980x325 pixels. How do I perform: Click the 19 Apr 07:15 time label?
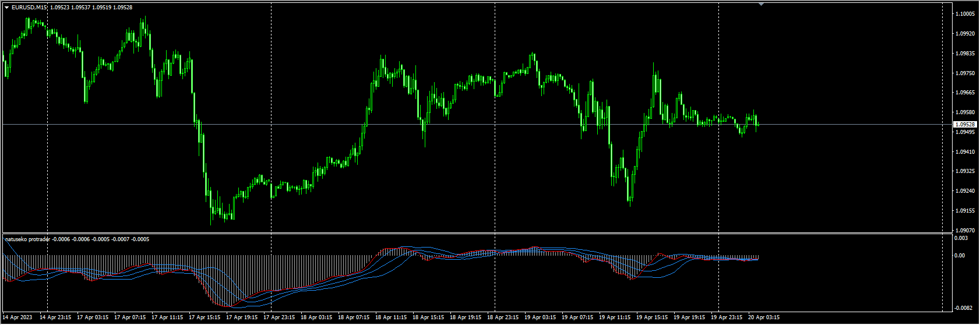[577, 317]
